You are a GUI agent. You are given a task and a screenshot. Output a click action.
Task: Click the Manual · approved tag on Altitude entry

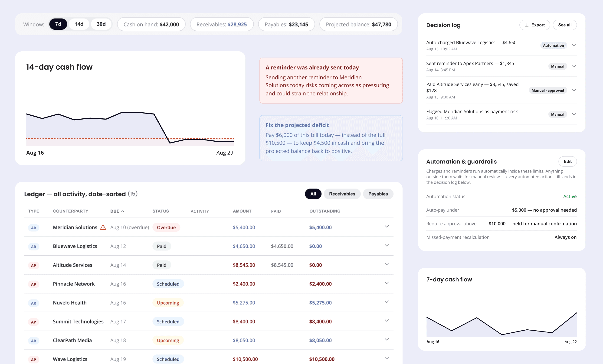click(x=548, y=91)
